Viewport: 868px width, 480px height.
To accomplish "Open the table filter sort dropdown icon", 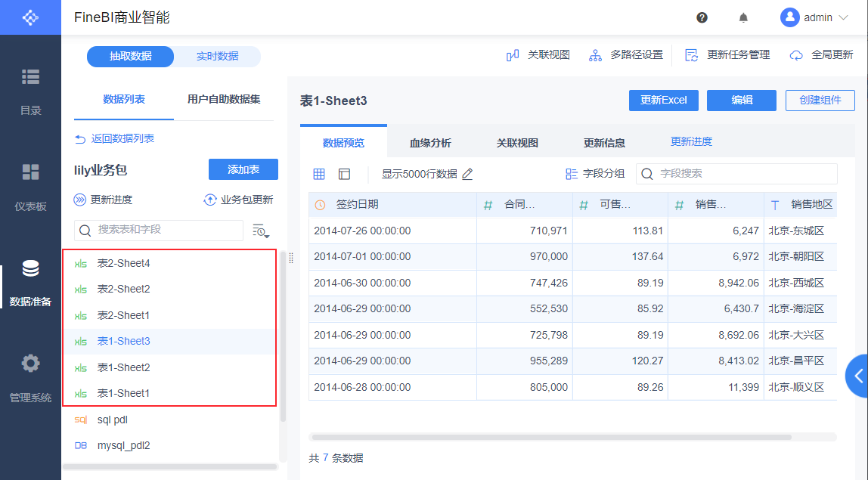I will [261, 231].
